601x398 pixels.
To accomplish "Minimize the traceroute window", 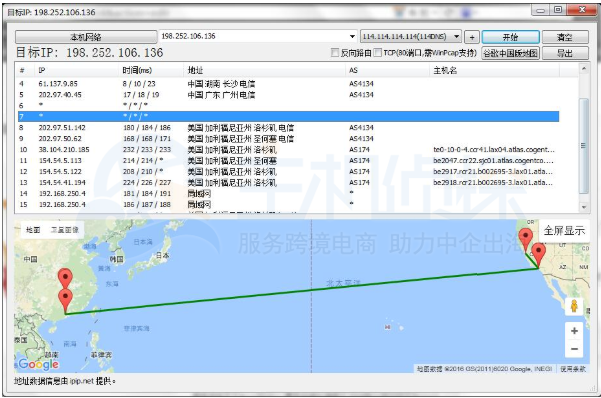I will pyautogui.click(x=540, y=10).
